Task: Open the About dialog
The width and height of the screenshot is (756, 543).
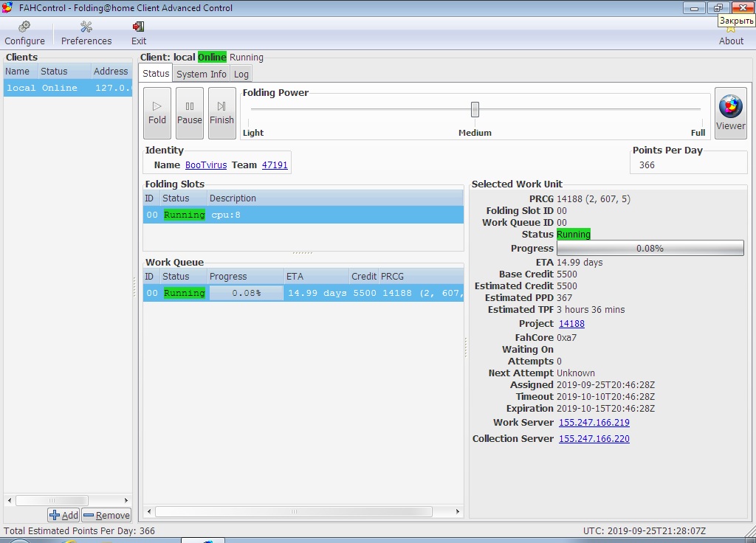Action: pos(731,35)
